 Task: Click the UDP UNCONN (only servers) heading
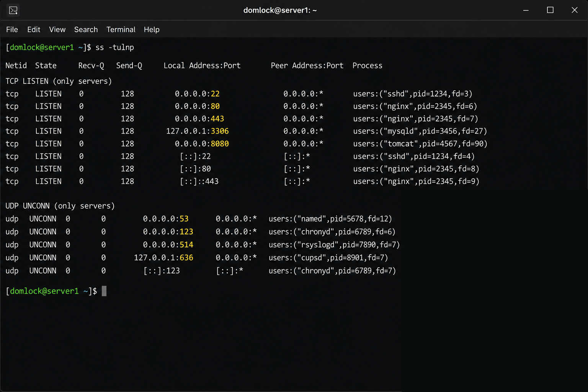[60, 206]
